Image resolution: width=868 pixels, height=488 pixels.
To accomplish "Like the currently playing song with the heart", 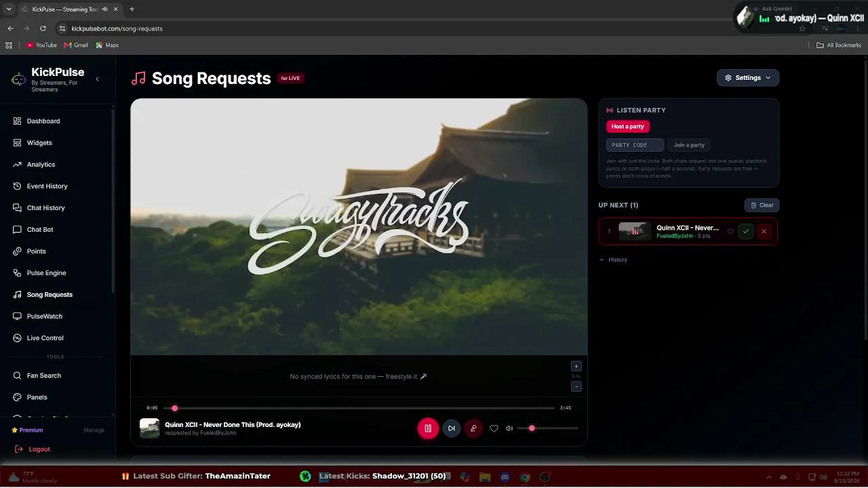I will [494, 428].
